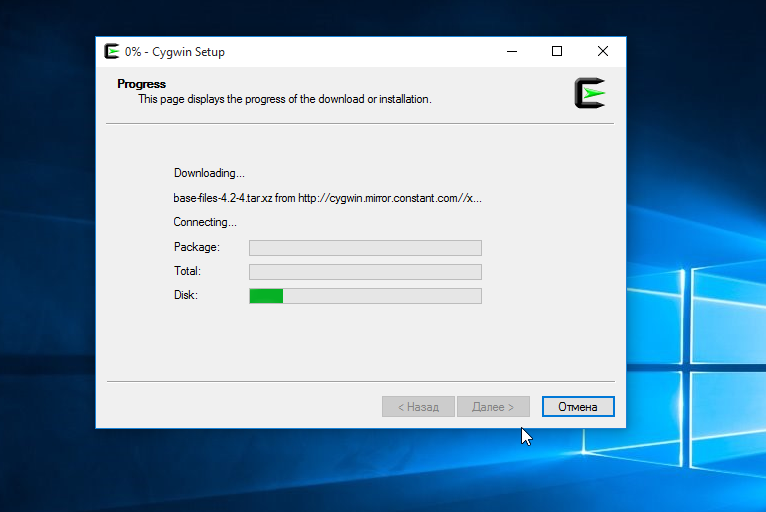Click the large Cygwin logo in the header
The width and height of the screenshot is (766, 512).
[x=590, y=93]
